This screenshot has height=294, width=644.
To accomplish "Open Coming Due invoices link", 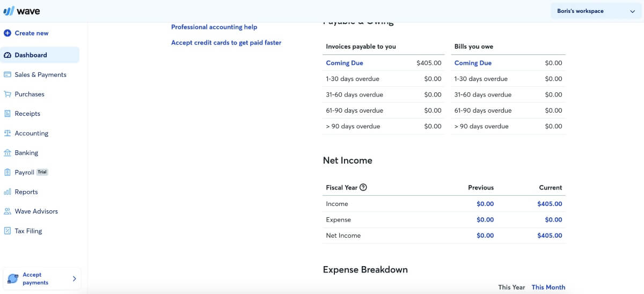I will (x=345, y=63).
